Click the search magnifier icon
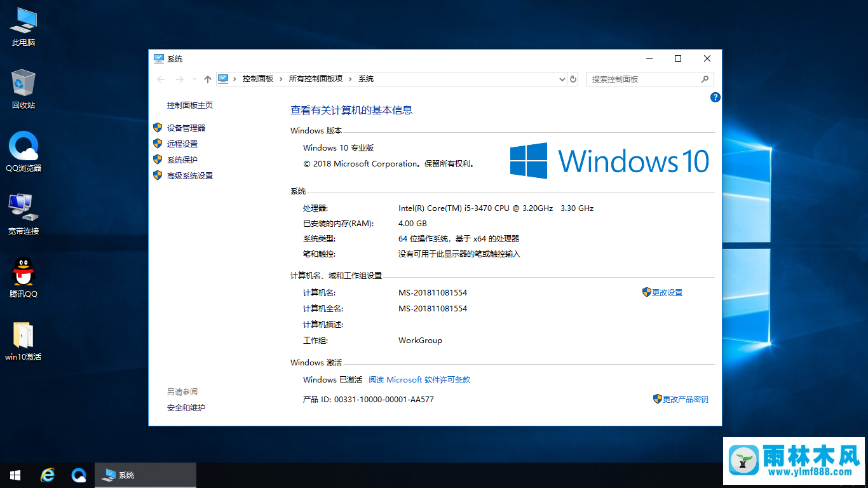Screen dimensions: 868x488 [705, 79]
